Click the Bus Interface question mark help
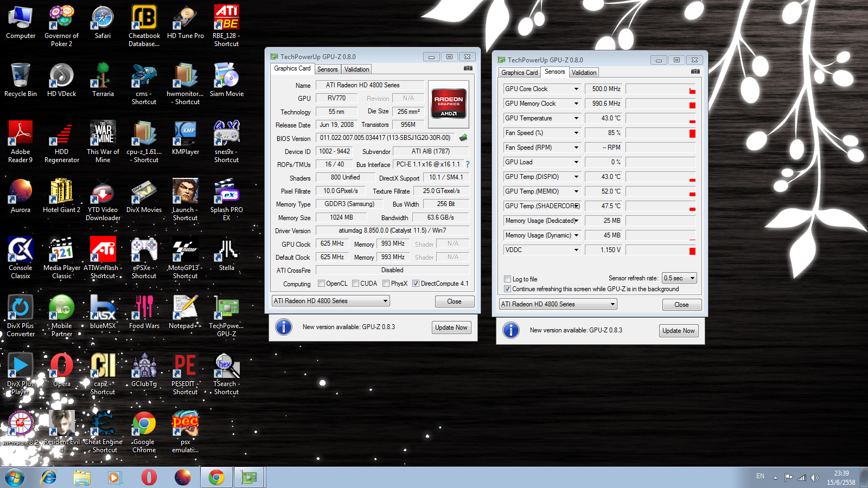The height and width of the screenshot is (488, 868). coord(468,164)
